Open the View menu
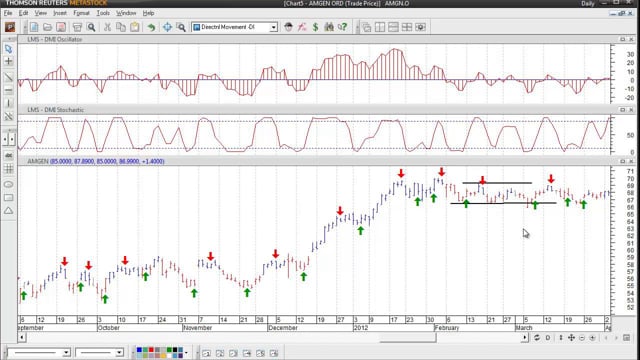Screen dimensions: 640x360 coord(40,13)
